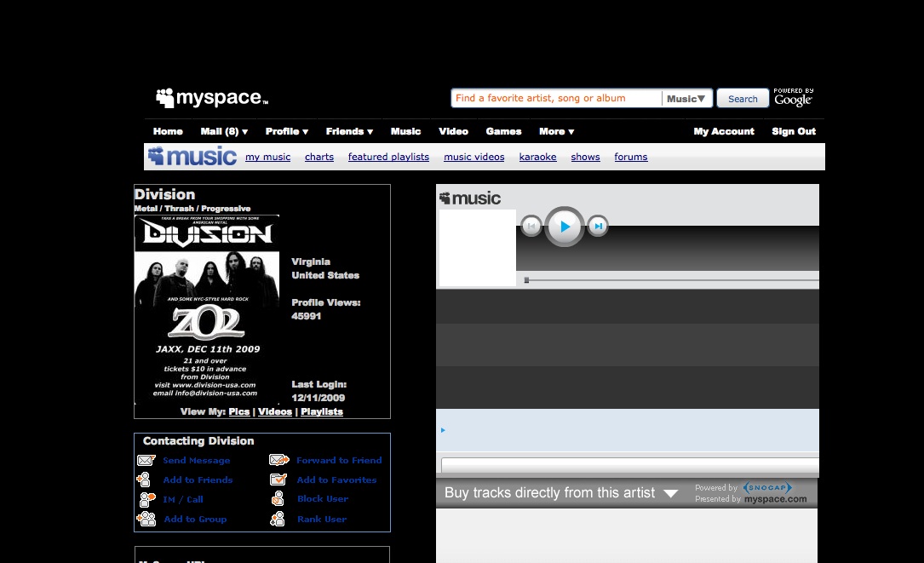The height and width of the screenshot is (563, 924).
Task: Click the Forward to Friend link
Action: point(339,461)
